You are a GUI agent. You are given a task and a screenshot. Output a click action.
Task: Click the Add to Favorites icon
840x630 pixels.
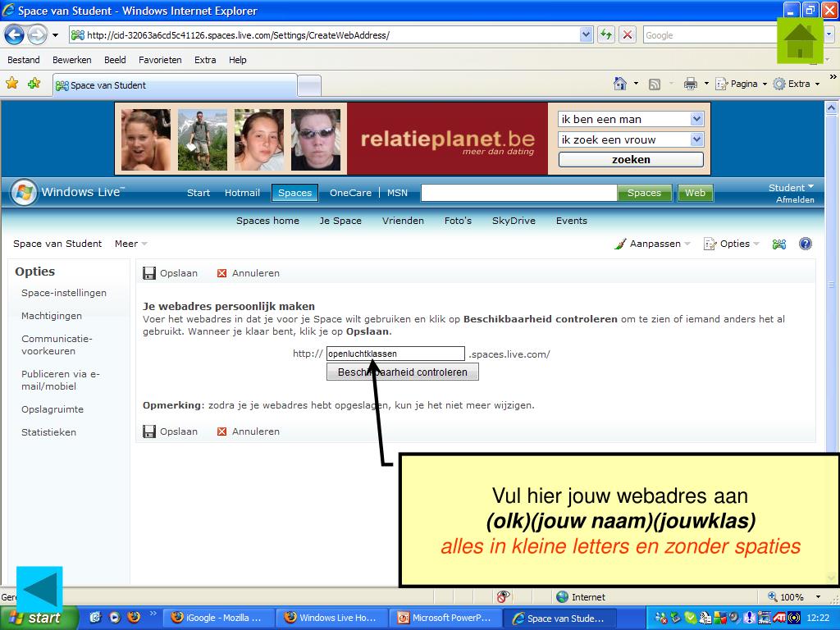(x=34, y=83)
